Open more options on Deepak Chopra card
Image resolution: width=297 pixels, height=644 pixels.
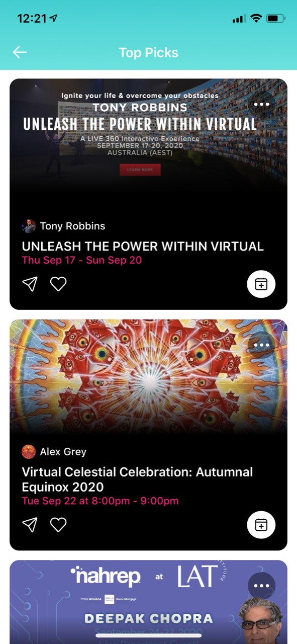coord(262,586)
